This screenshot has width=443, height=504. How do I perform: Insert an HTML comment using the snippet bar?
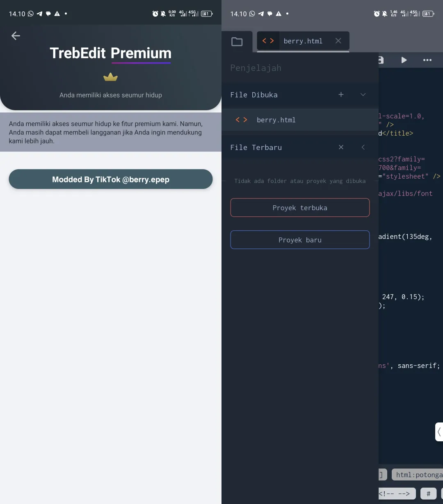(x=396, y=493)
